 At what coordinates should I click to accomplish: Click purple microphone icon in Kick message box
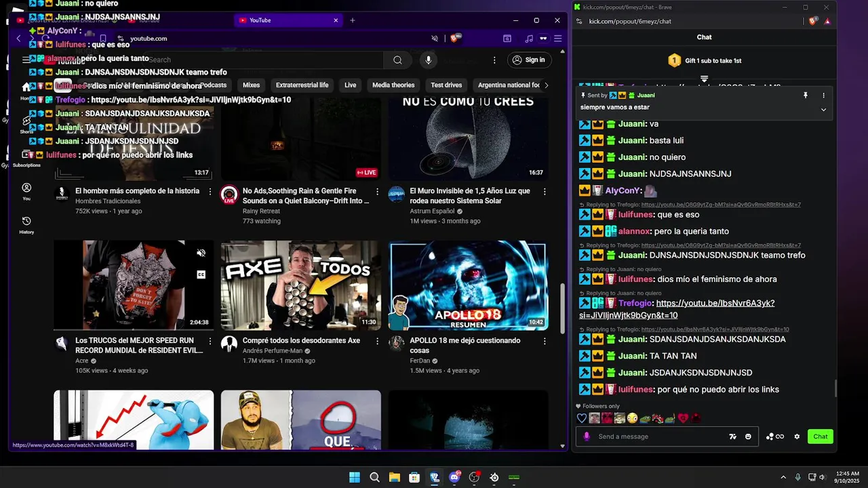click(x=587, y=436)
